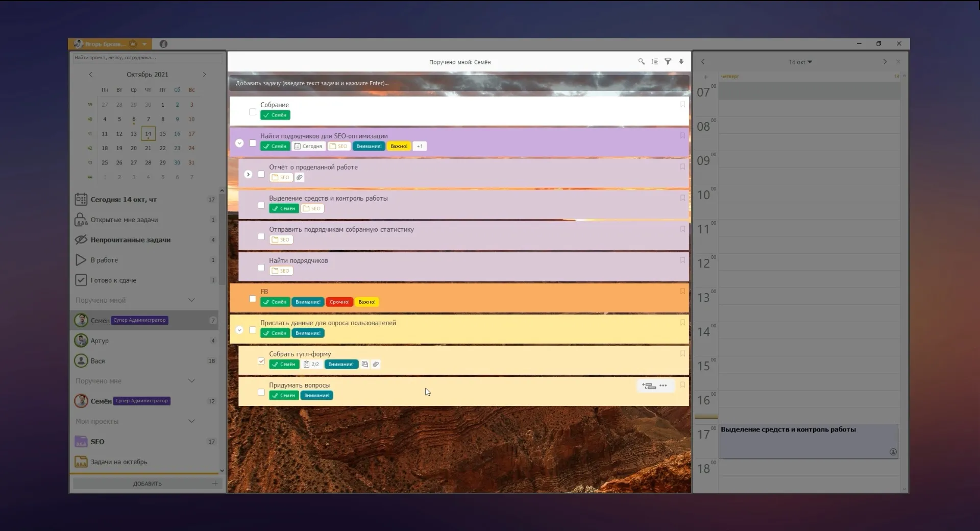Click the ДОБАВИТЬ button
Viewport: 980px width, 531px height.
(x=147, y=484)
